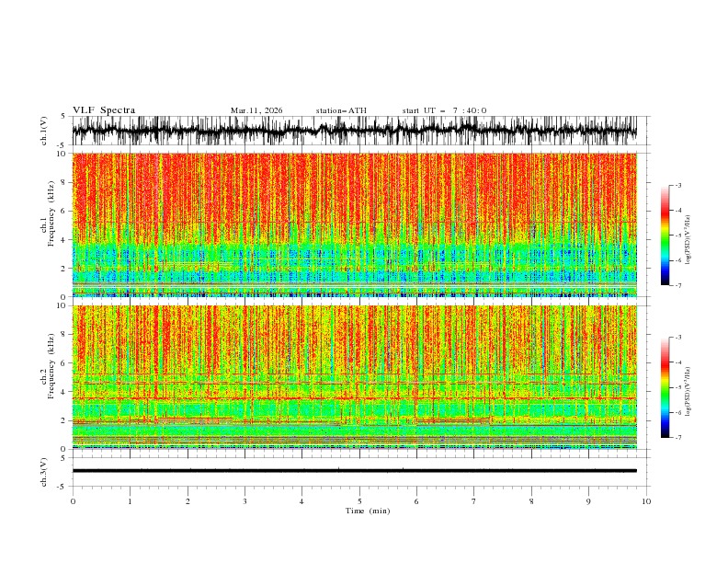
Task: Select the date text "Mar.11, 2026"
Action: point(256,110)
